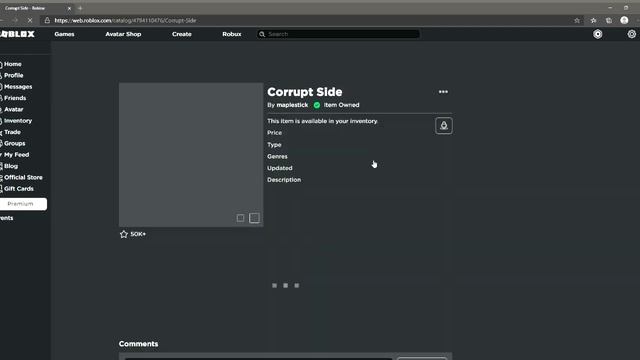This screenshot has width=640, height=360.
Task: Open My Feed from the sidebar
Action: pyautogui.click(x=16, y=155)
